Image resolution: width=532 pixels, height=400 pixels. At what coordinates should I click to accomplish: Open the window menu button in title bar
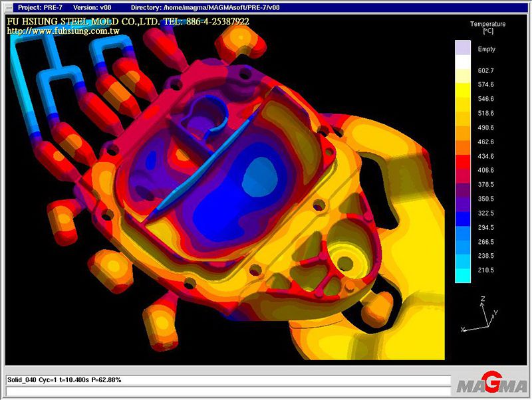click(x=9, y=7)
